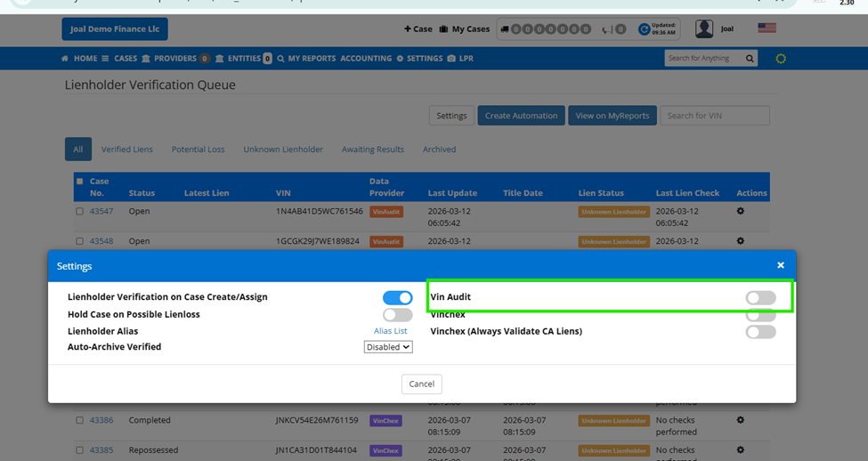The height and width of the screenshot is (461, 868).
Task: Click the Home icon in navigation bar
Action: [65, 59]
